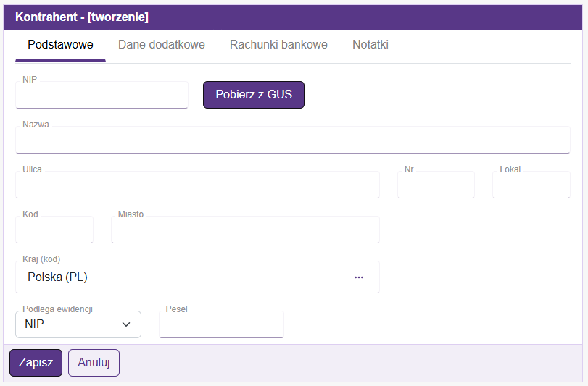Focus the Nr building number field
The height and width of the screenshot is (386, 588).
click(436, 185)
